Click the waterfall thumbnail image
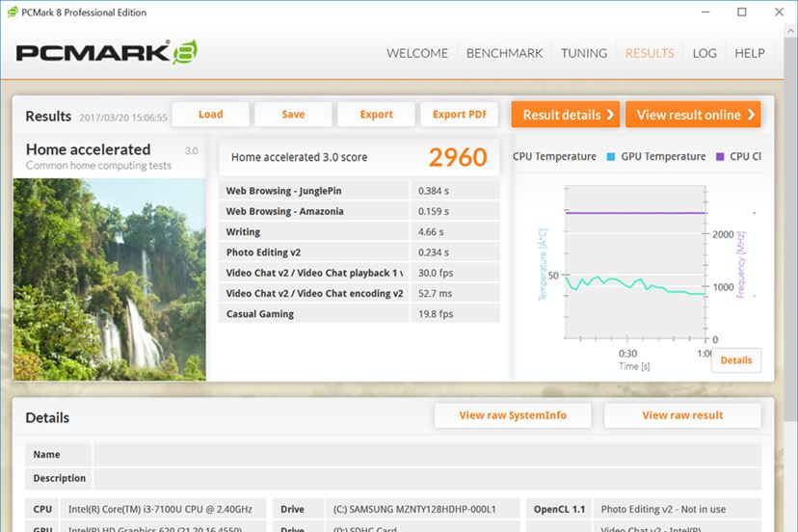 pyautogui.click(x=110, y=279)
